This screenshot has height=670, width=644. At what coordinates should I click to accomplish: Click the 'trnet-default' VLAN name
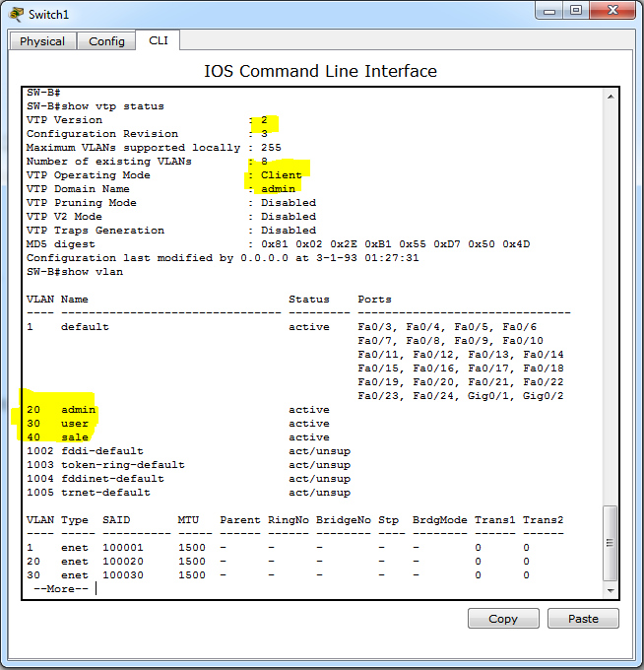pos(105,493)
